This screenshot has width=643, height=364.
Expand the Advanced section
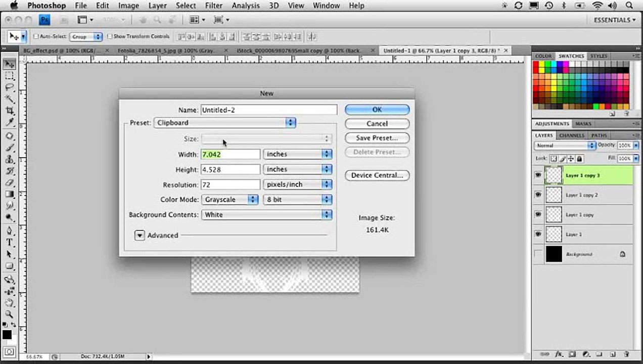click(140, 235)
